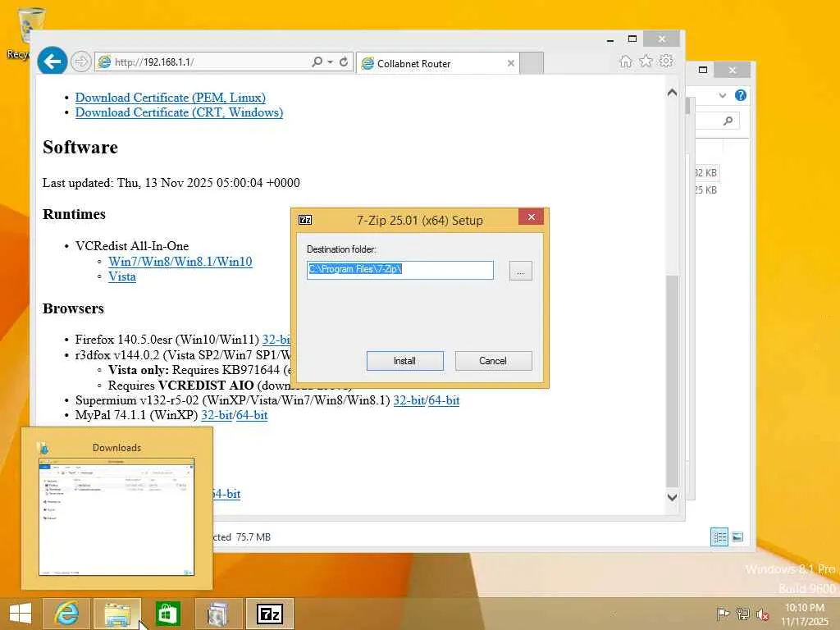Click the search magnifier in the Explorer window
840x630 pixels.
pos(728,121)
